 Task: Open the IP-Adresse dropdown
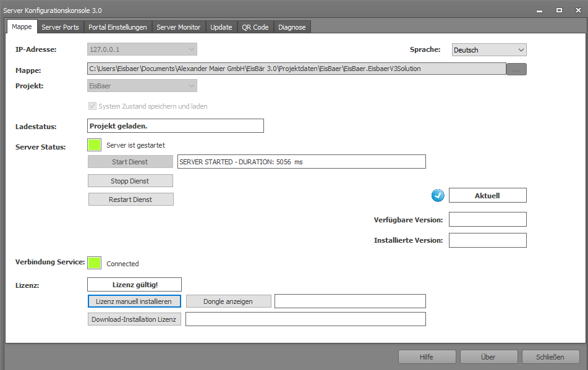[x=142, y=49]
